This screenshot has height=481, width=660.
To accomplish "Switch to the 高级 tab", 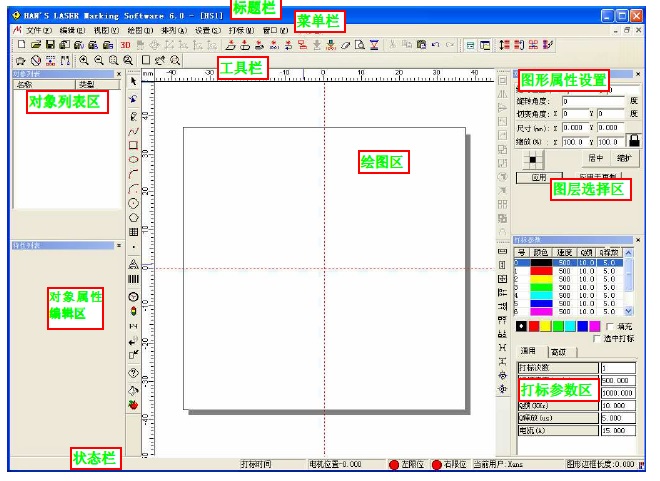I will click(558, 352).
